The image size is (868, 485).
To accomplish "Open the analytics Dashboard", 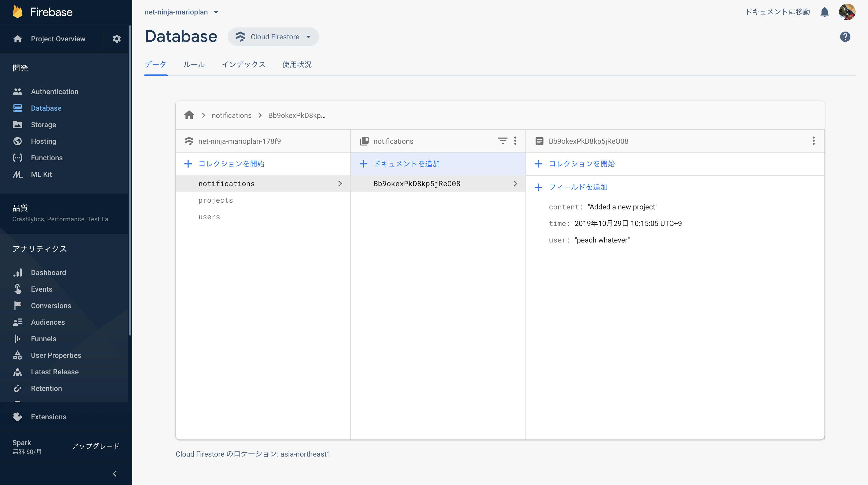I will pos(48,272).
